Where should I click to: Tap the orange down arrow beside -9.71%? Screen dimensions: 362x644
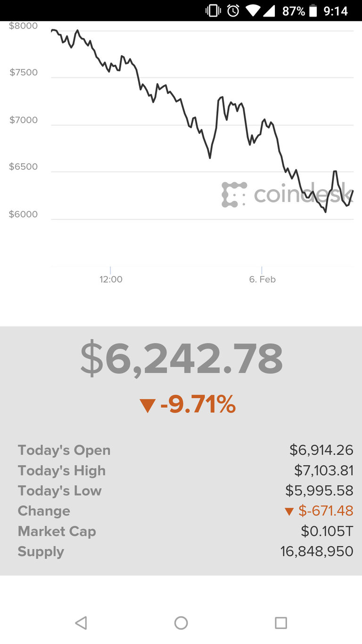(x=148, y=406)
